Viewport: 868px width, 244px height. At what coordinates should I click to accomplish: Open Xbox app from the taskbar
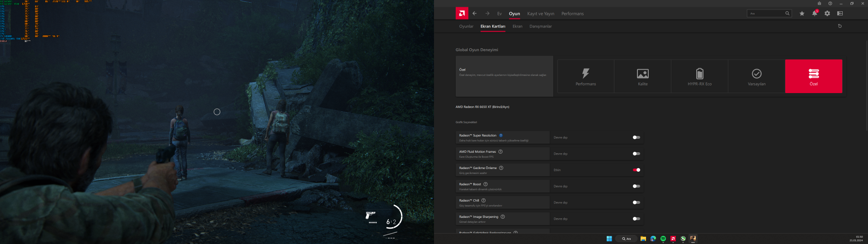click(x=683, y=239)
